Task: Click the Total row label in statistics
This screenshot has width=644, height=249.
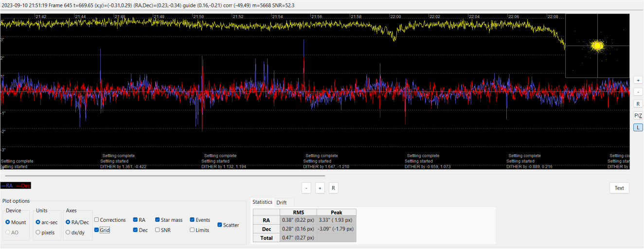Action: coord(267,238)
